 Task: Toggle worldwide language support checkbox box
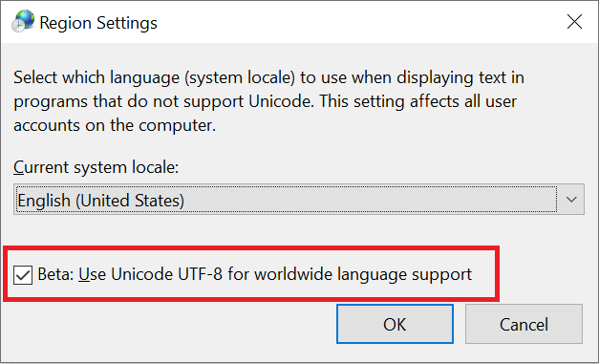(x=23, y=275)
